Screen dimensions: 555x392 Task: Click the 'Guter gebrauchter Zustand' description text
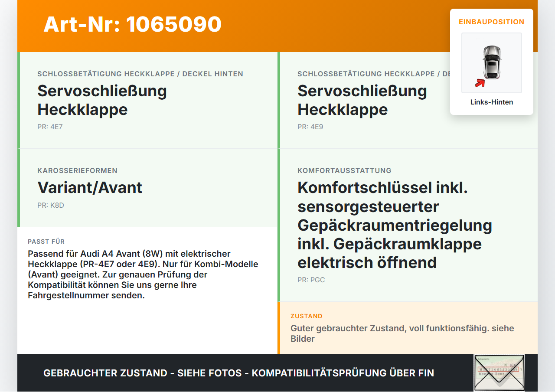point(402,333)
